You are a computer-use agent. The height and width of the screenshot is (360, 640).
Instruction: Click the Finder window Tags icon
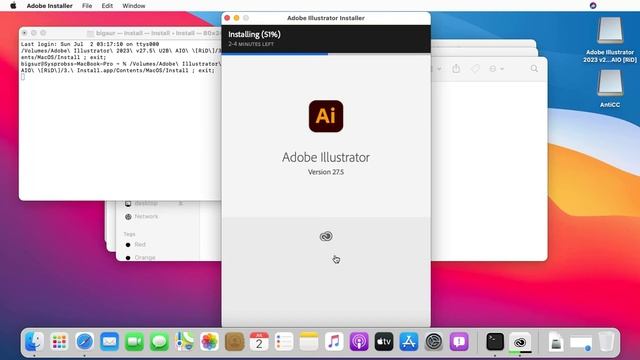pos(475,69)
